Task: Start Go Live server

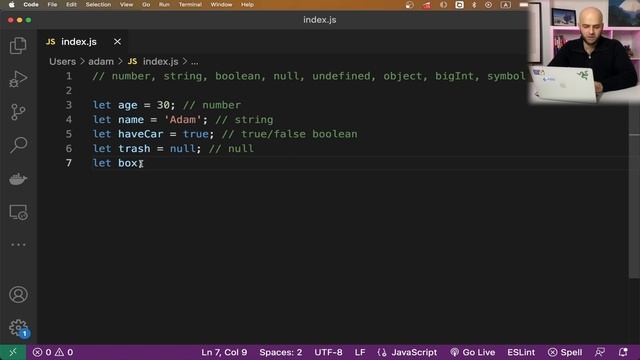Action: coord(472,352)
